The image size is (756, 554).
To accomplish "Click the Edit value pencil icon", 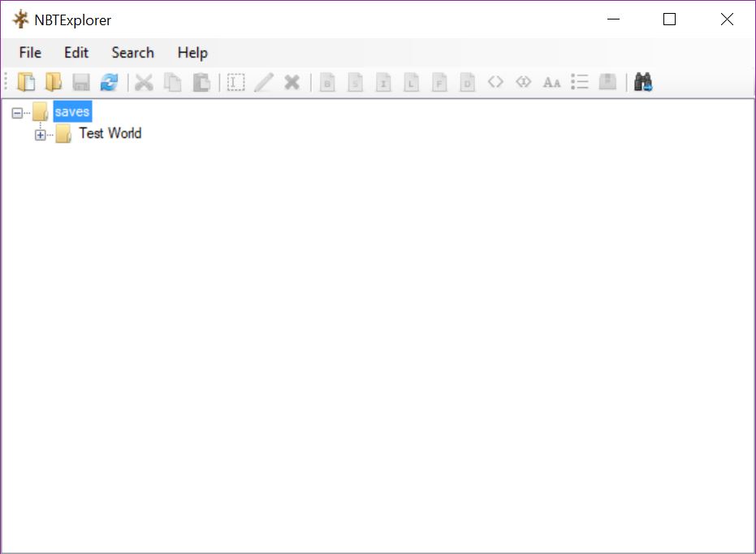I will point(264,82).
